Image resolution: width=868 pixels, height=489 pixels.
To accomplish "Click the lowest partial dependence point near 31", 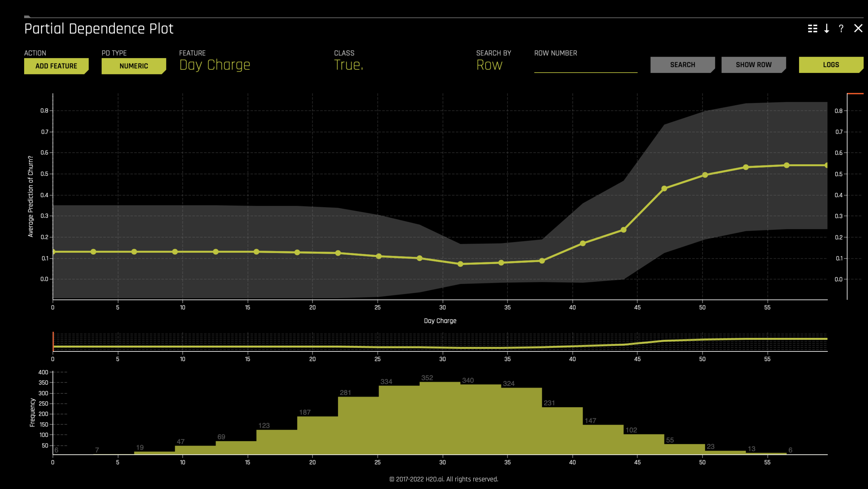I will (460, 264).
